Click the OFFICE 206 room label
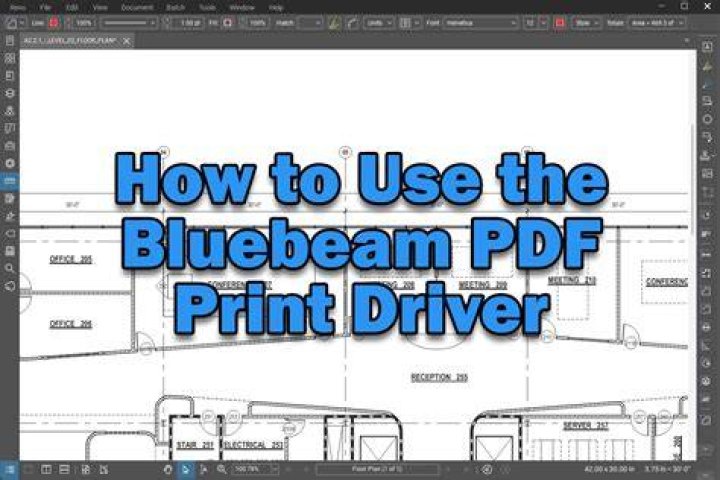This screenshot has width=720, height=480. [x=71, y=324]
